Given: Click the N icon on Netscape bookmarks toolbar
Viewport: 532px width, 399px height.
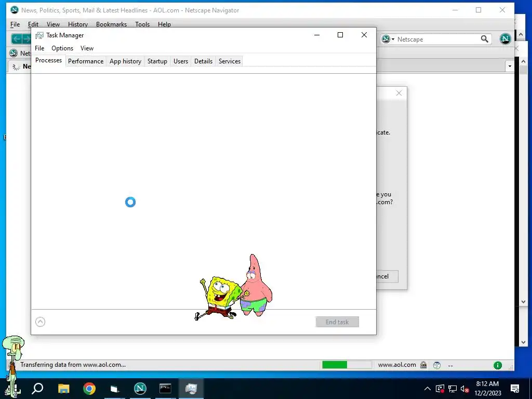Looking at the screenshot, I should (13, 53).
